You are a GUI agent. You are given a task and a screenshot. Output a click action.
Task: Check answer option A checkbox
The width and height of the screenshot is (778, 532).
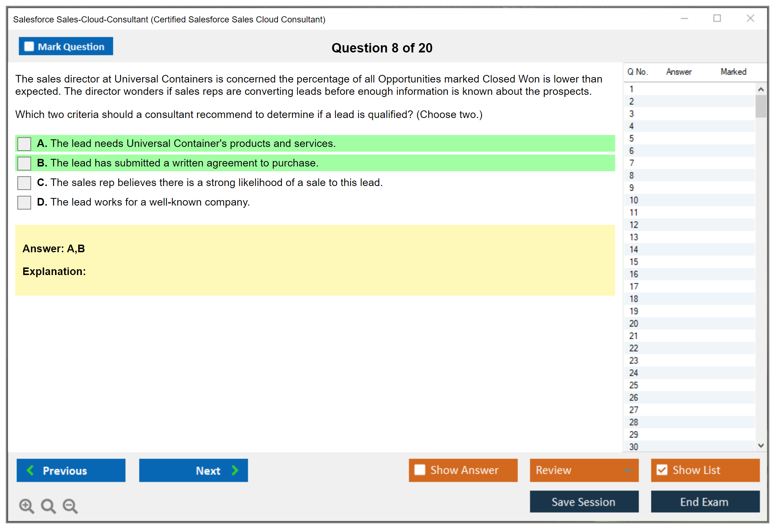(x=24, y=144)
